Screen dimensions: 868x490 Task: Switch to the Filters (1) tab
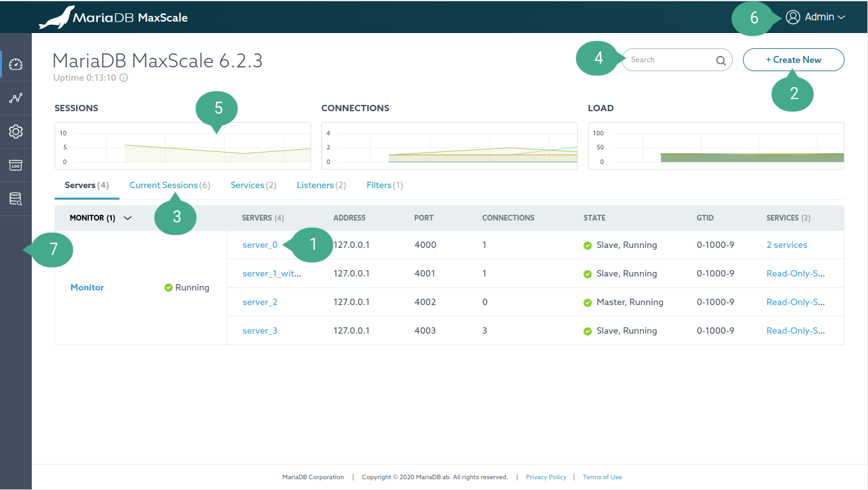point(385,185)
